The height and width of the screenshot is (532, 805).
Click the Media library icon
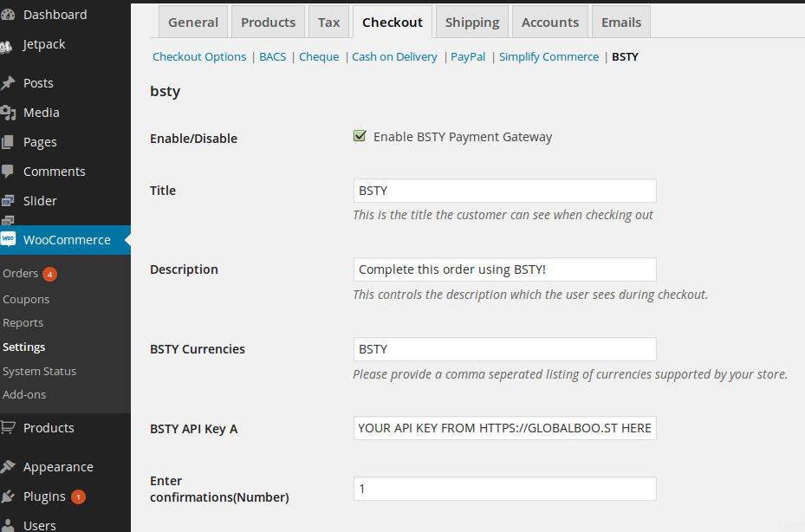tap(7, 113)
